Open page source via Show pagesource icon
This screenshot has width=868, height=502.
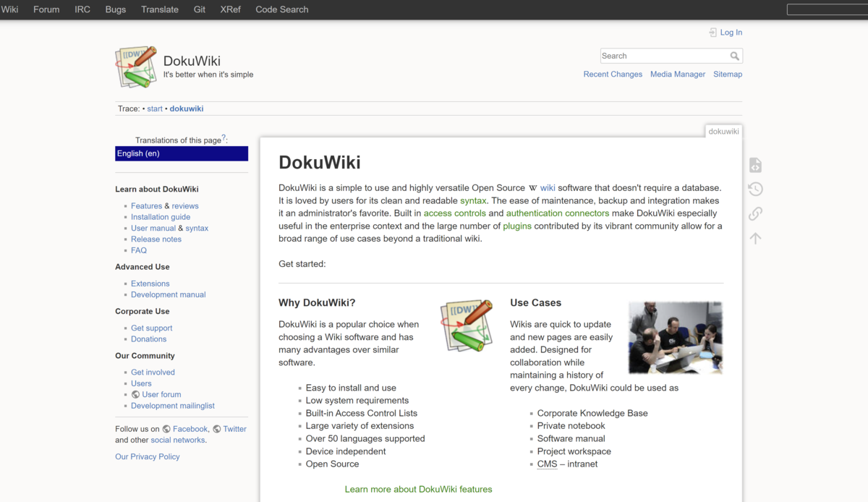(755, 165)
